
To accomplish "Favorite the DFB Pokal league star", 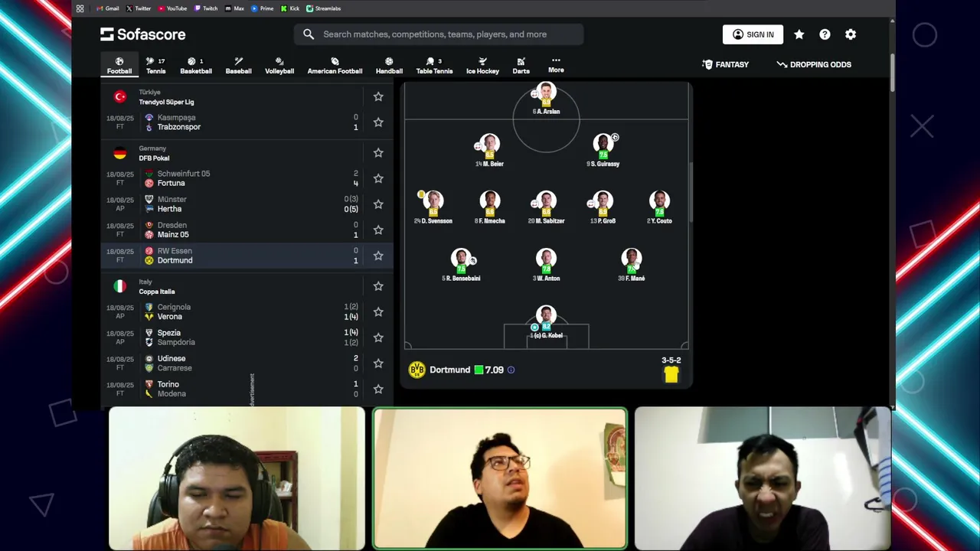I will point(378,153).
